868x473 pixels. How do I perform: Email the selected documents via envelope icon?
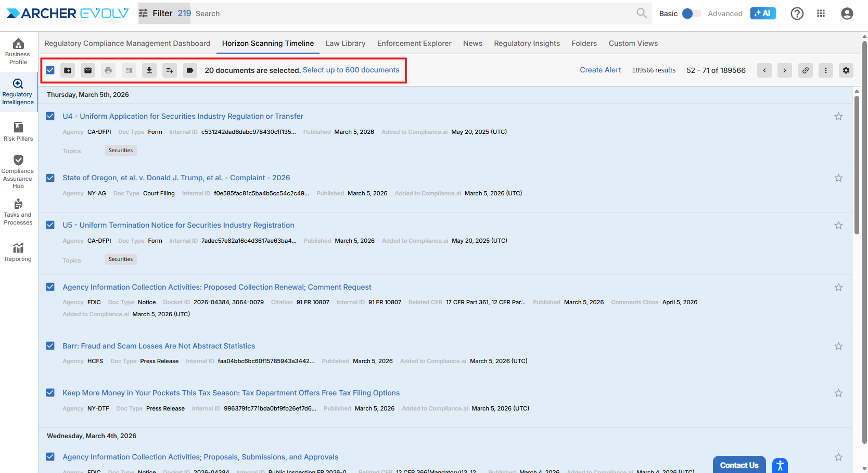[x=88, y=70]
